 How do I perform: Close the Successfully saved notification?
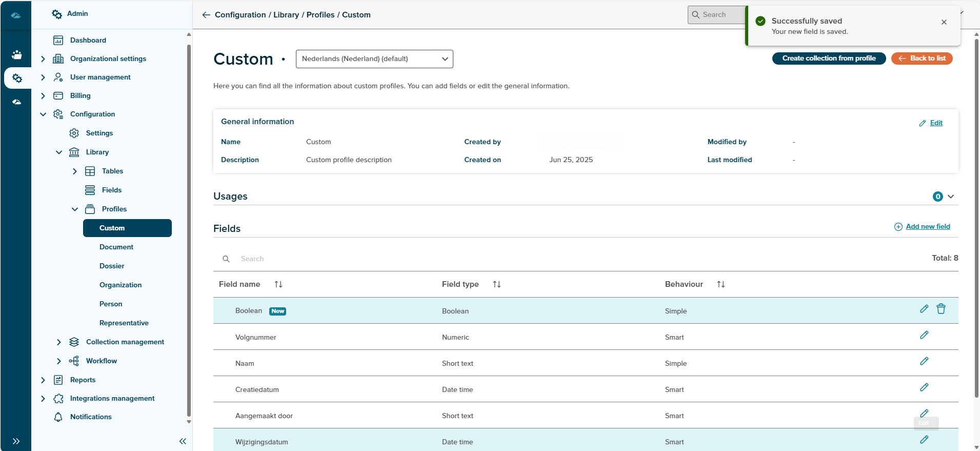pyautogui.click(x=944, y=22)
